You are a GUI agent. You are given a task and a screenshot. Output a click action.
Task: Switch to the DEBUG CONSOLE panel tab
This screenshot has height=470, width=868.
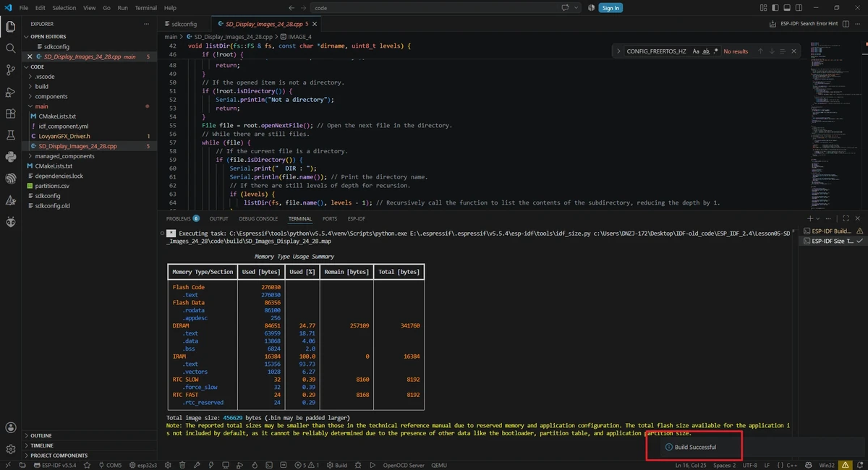(x=258, y=218)
